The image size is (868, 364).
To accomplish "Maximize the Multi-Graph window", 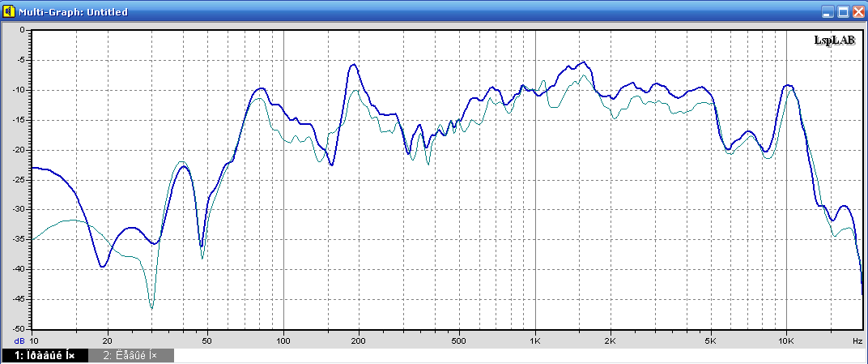I will point(843,11).
